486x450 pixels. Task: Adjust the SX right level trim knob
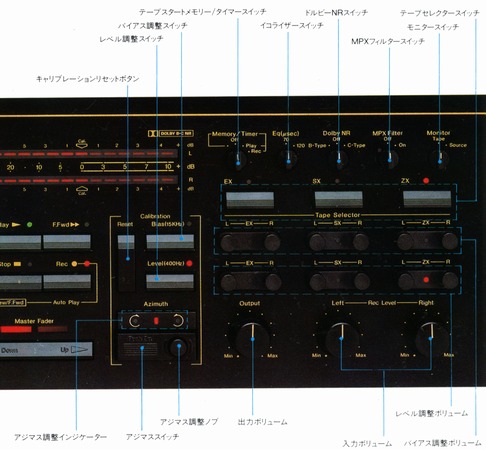(362, 281)
